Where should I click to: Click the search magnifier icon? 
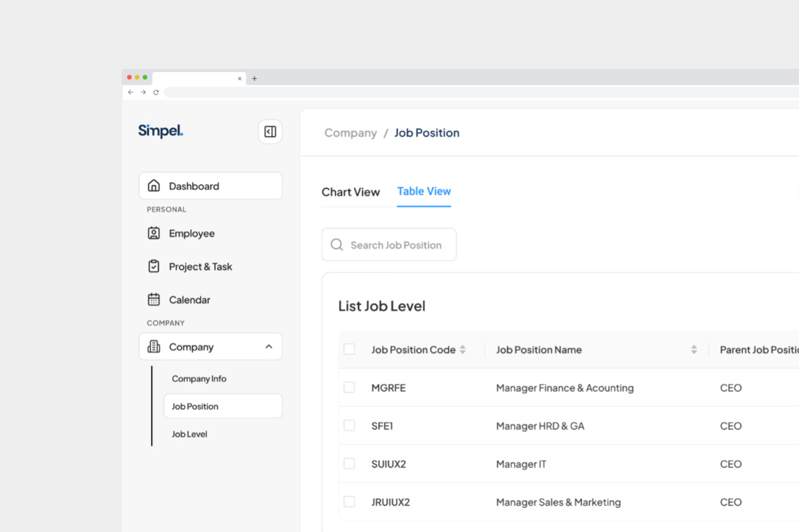point(337,244)
